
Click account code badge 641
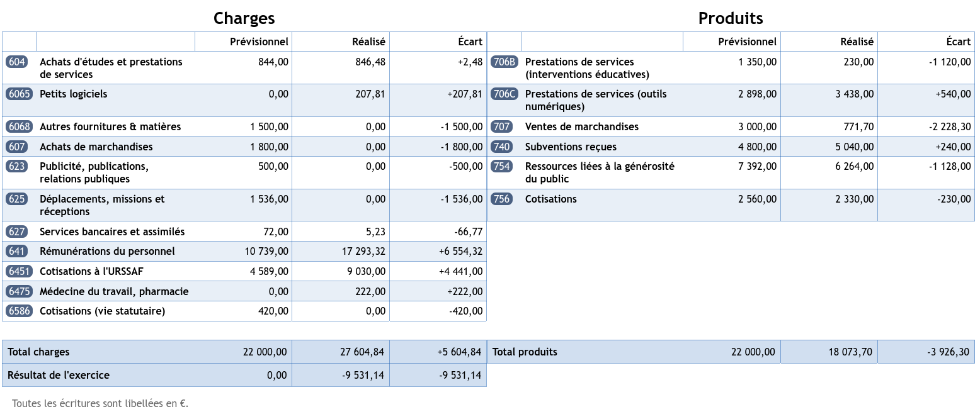click(16, 251)
